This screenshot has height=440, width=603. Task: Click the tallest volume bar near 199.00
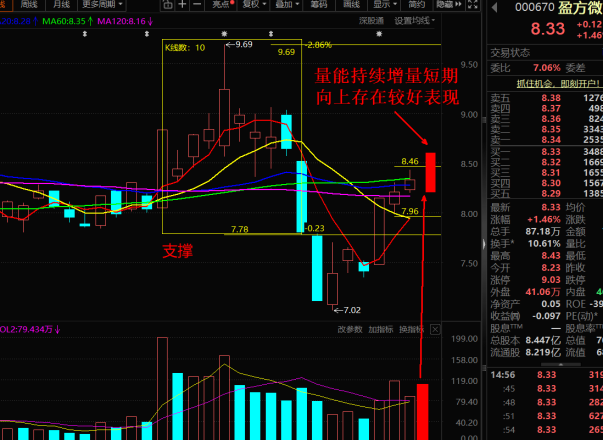(162, 388)
